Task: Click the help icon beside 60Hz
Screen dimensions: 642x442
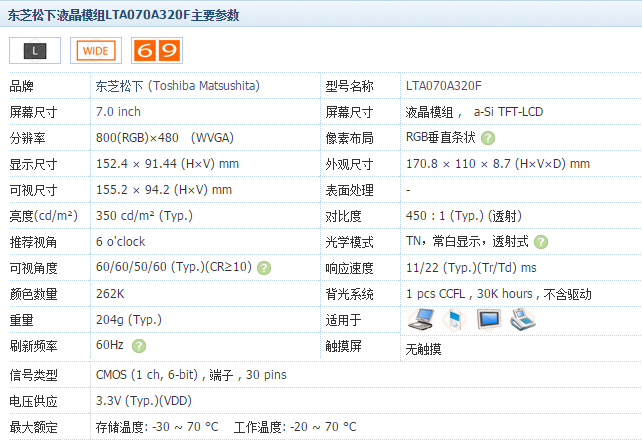Action: coord(139,346)
